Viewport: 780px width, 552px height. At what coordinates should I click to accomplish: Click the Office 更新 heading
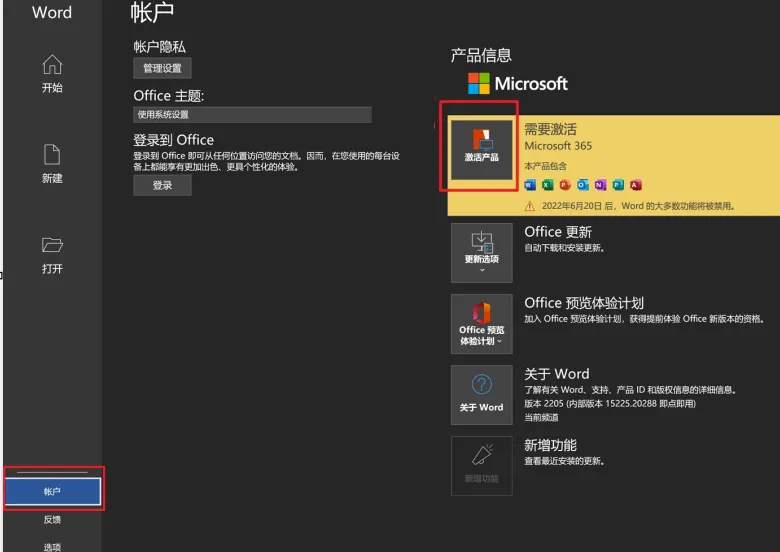(x=558, y=232)
